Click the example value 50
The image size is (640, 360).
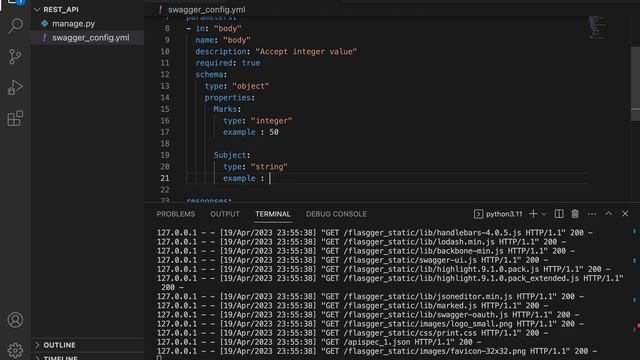pyautogui.click(x=274, y=132)
